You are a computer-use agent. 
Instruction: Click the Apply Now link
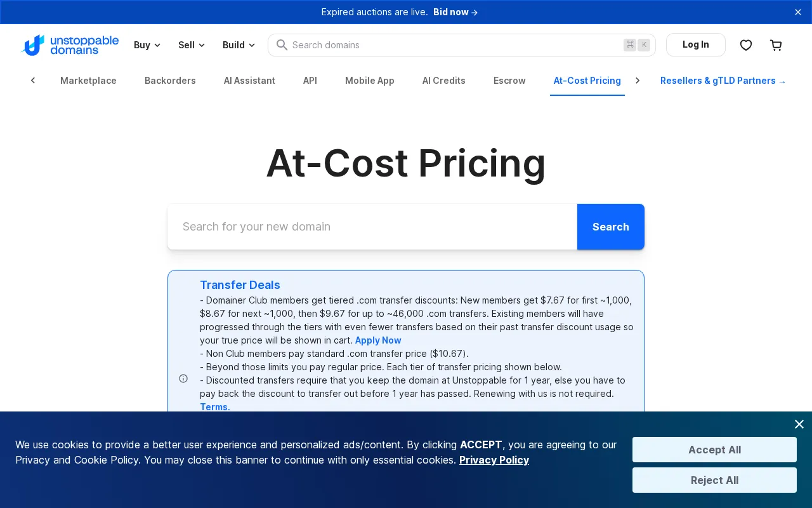point(378,340)
